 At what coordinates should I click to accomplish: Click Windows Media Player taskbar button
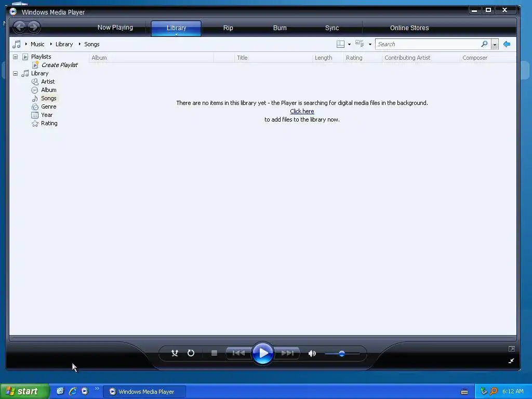point(144,392)
